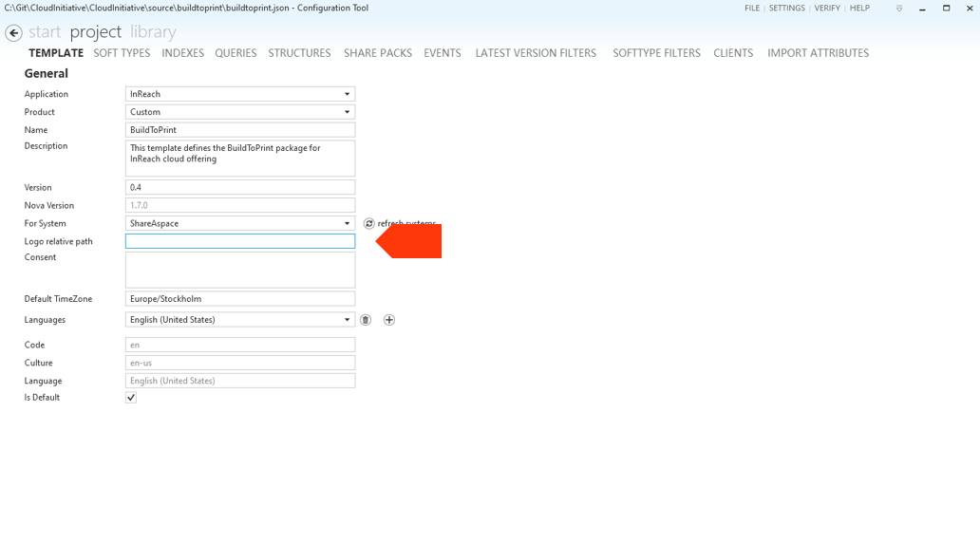Switch to the INDEXES tab
This screenshot has height=544, width=980.
182,53
